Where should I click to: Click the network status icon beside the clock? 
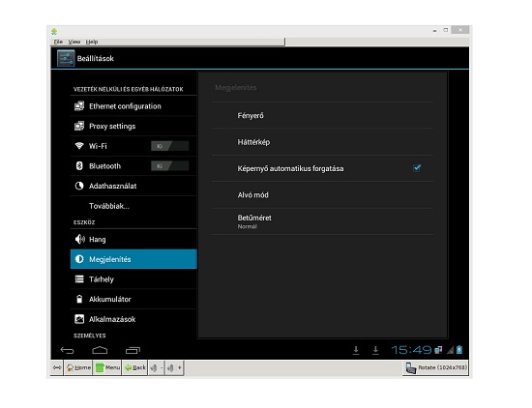[x=438, y=350]
